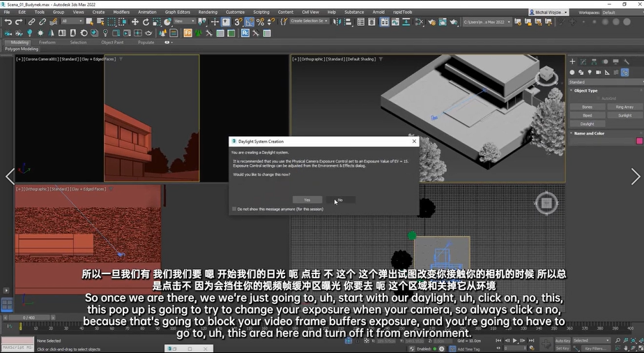Click the Align tool icon
Viewport: 644px width, 353px height.
pos(348,22)
